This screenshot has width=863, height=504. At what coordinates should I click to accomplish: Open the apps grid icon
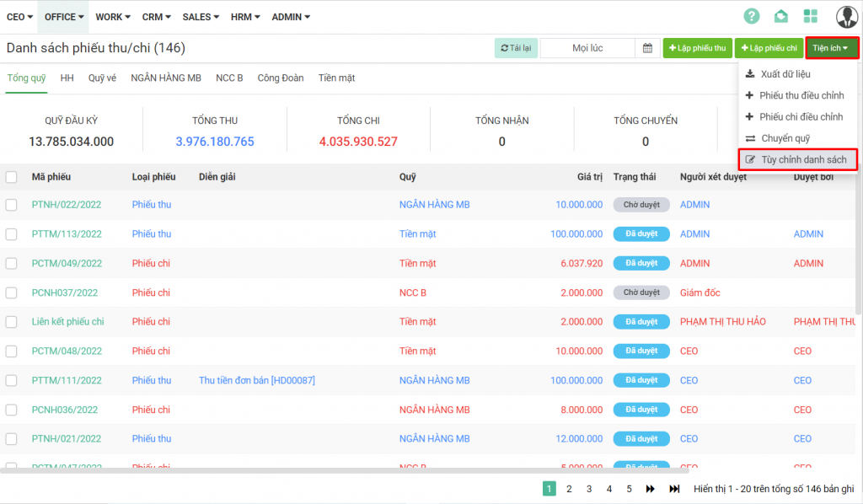[x=811, y=16]
